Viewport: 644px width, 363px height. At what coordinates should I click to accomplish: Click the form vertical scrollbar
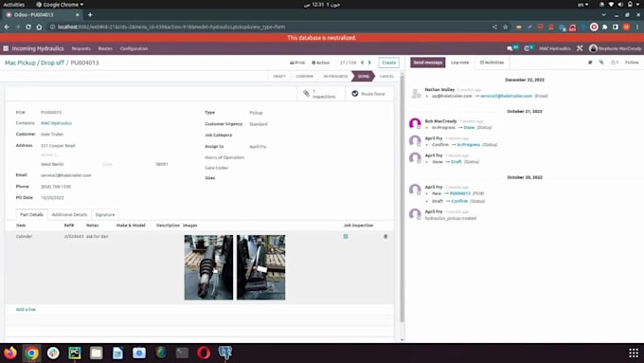click(x=402, y=197)
